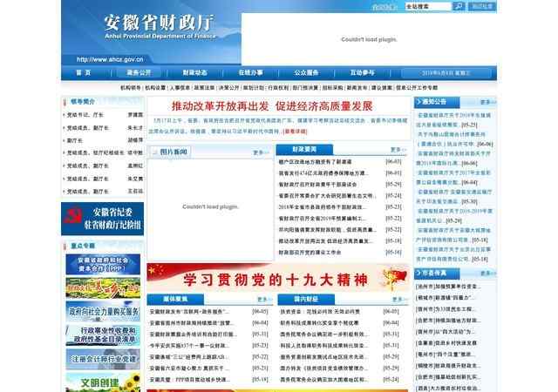Open the 公众服务 navigation tab

[x=306, y=73]
